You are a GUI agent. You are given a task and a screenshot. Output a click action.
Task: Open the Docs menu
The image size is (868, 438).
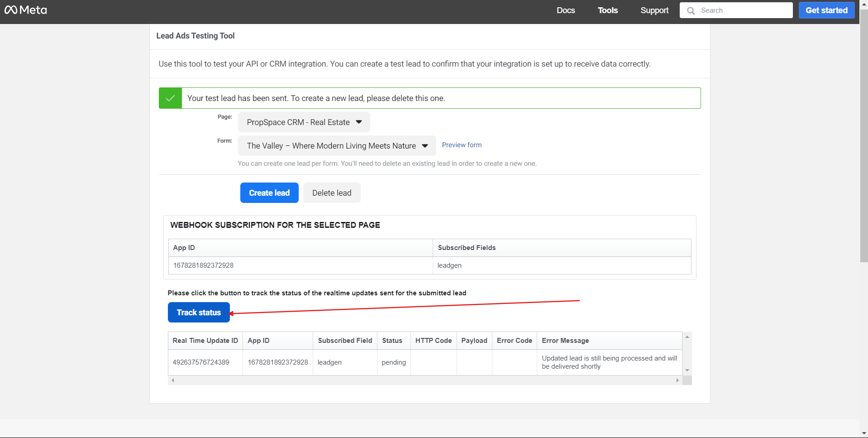(x=566, y=10)
